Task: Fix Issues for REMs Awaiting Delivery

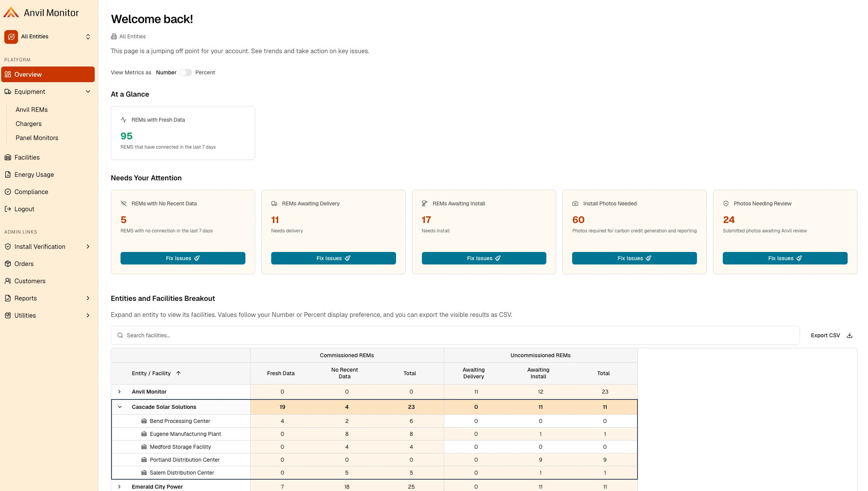Action: 333,258
